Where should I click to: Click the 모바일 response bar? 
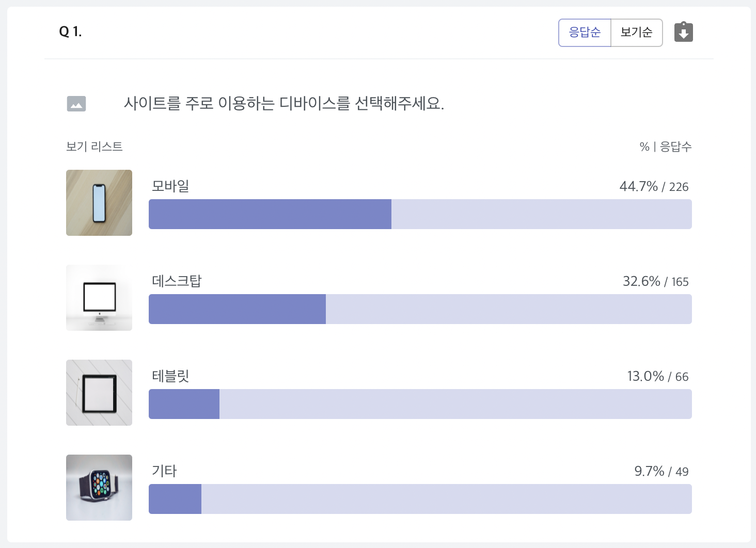coord(420,214)
